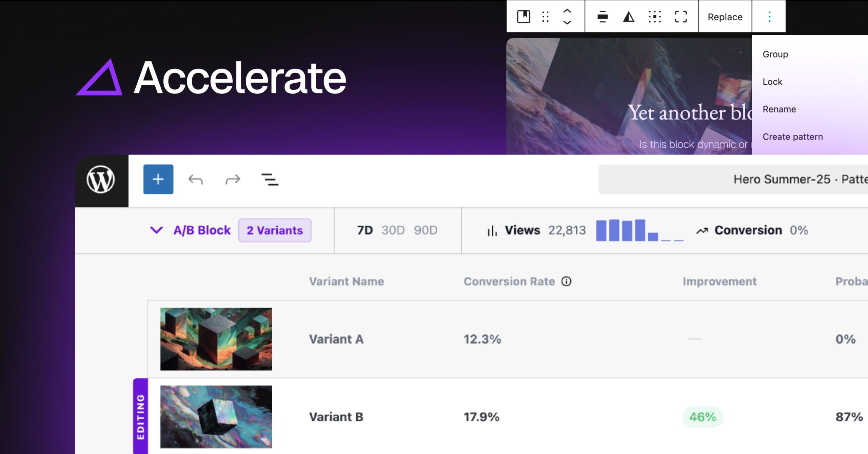This screenshot has height=454, width=868.
Task: Open the document list view icon
Action: tap(270, 180)
